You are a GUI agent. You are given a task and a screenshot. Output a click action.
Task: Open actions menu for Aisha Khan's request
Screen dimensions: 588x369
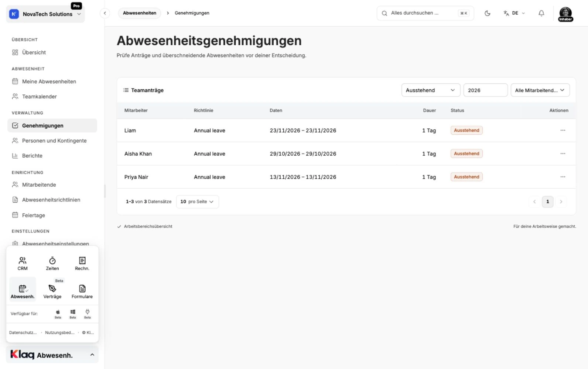(563, 154)
